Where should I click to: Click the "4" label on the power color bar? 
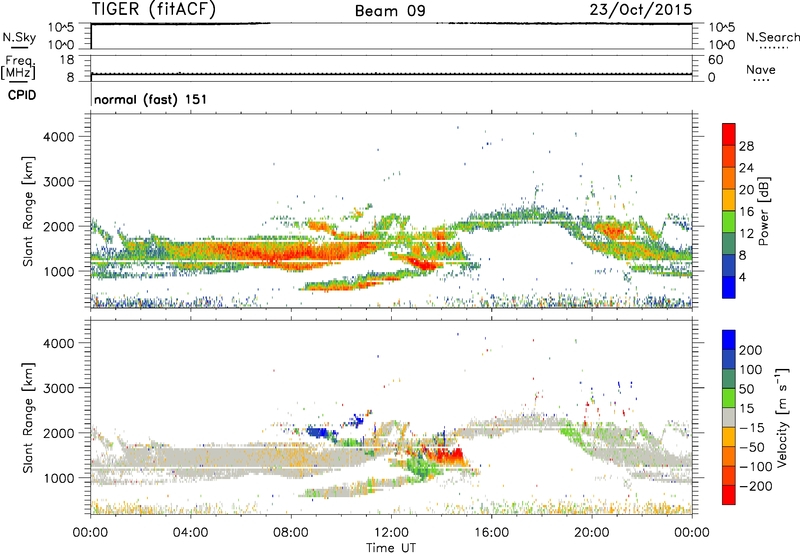(x=742, y=278)
